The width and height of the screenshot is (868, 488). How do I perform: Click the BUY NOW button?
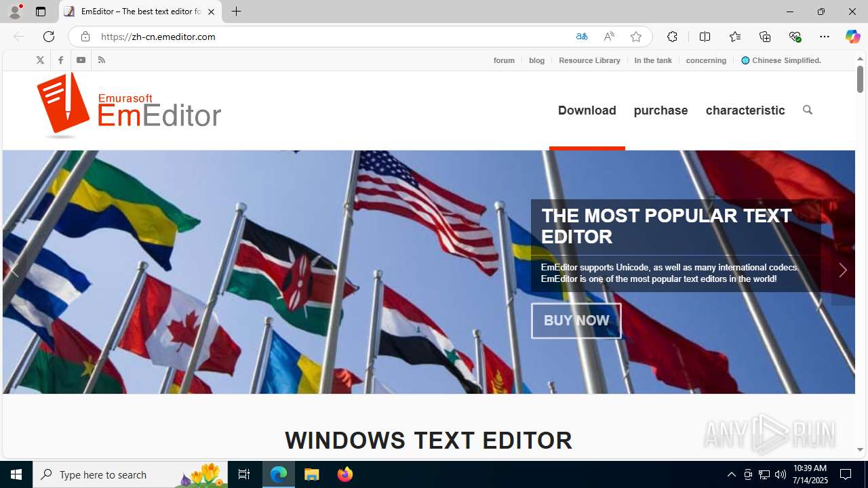tap(576, 321)
